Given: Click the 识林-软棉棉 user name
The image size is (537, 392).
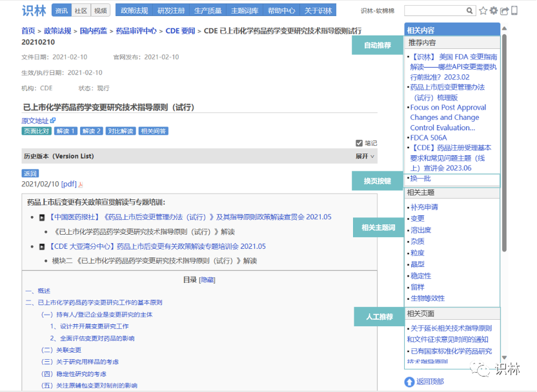Looking at the screenshot, I should (x=378, y=11).
